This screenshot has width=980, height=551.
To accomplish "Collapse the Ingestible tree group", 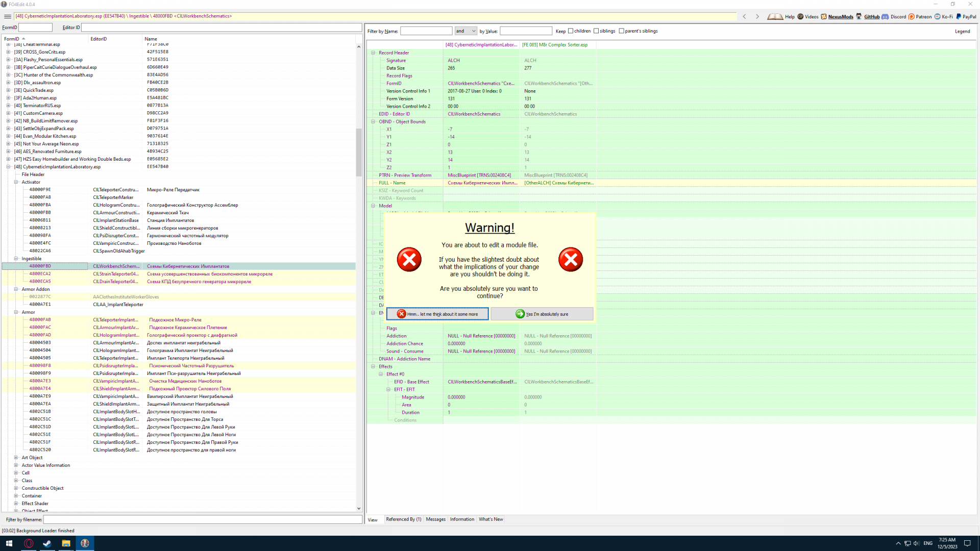I will [16, 259].
